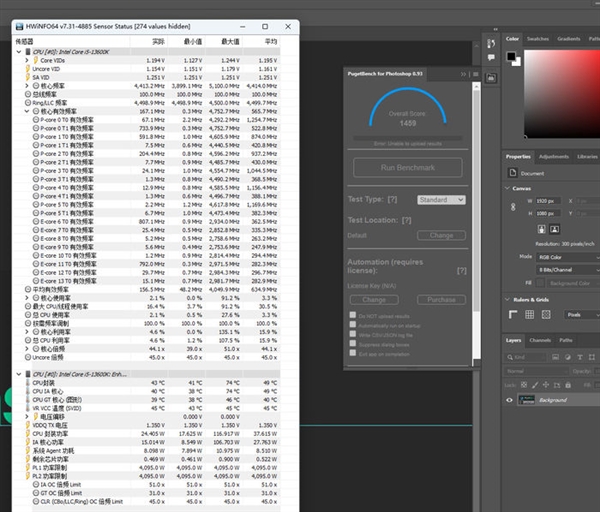Screen dimensions: 600x512
Task: Open the RGB Color mode dropdown
Action: [565, 256]
